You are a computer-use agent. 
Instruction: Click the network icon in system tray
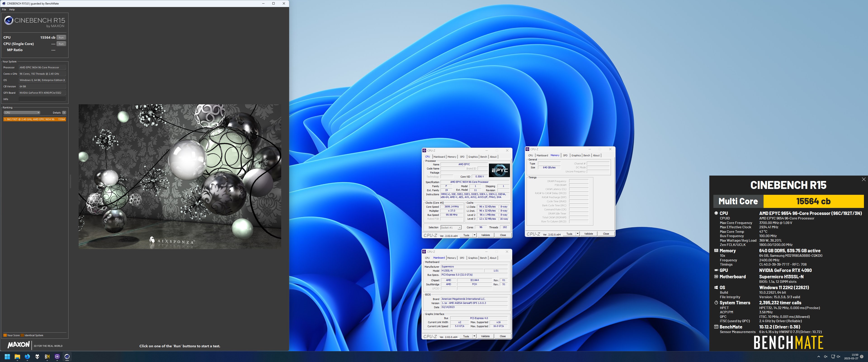point(833,357)
